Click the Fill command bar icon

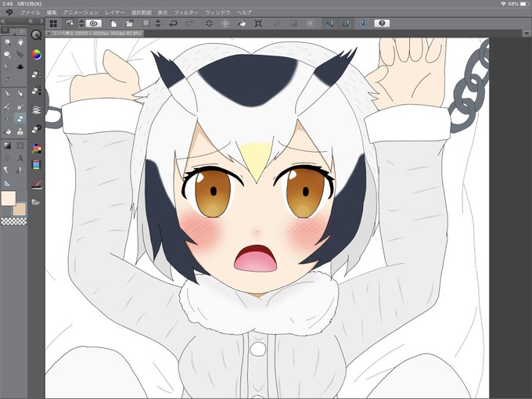click(242, 23)
